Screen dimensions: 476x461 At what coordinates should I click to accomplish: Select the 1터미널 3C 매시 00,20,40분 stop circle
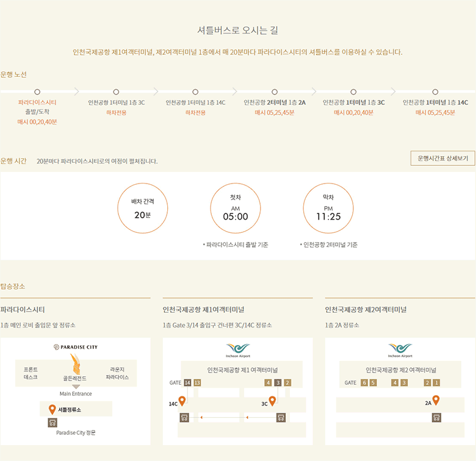(353, 91)
